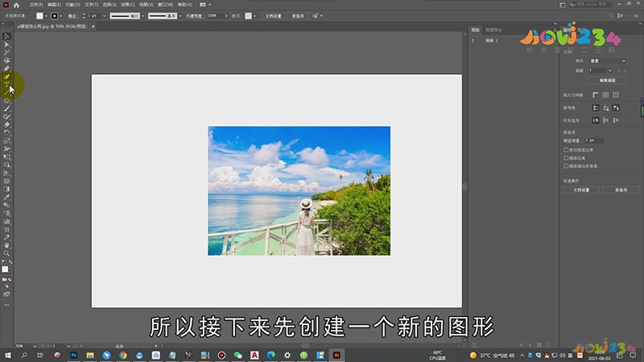Open the change screen mode icon in toolbar

click(x=6, y=294)
